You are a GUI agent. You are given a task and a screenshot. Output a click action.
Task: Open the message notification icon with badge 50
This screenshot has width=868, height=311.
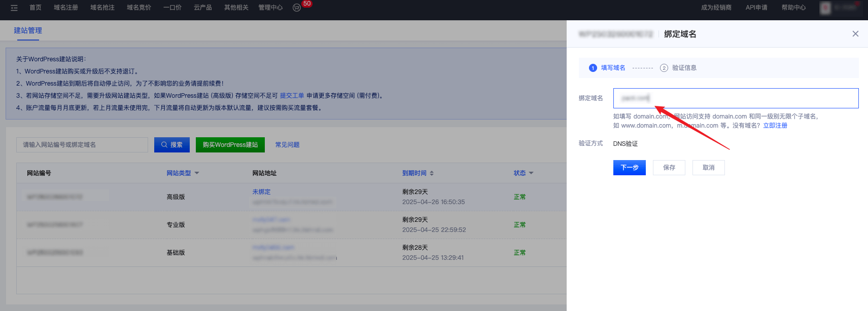(x=297, y=8)
